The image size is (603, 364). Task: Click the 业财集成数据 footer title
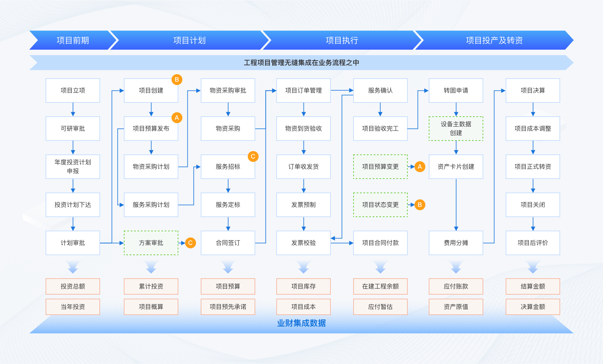(x=301, y=323)
